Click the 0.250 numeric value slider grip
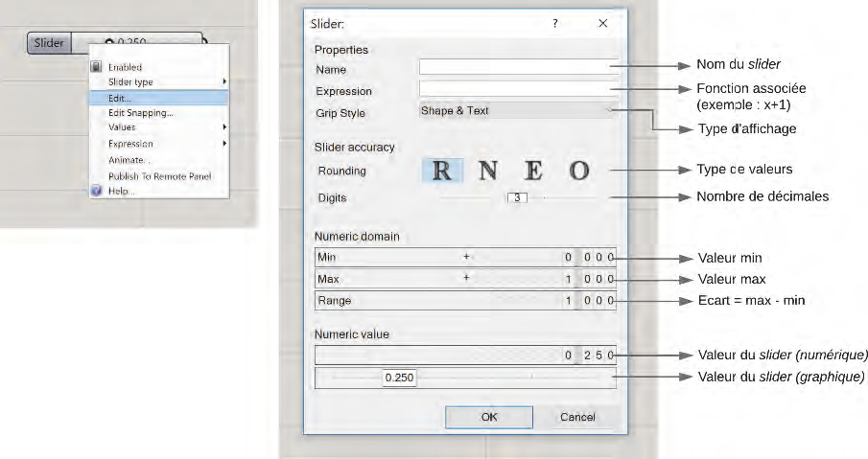This screenshot has width=868, height=459. tap(399, 378)
